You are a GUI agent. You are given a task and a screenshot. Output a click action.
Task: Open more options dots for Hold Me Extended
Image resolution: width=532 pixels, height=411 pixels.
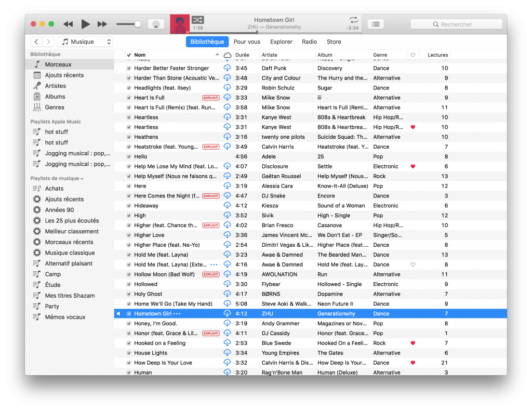click(214, 264)
